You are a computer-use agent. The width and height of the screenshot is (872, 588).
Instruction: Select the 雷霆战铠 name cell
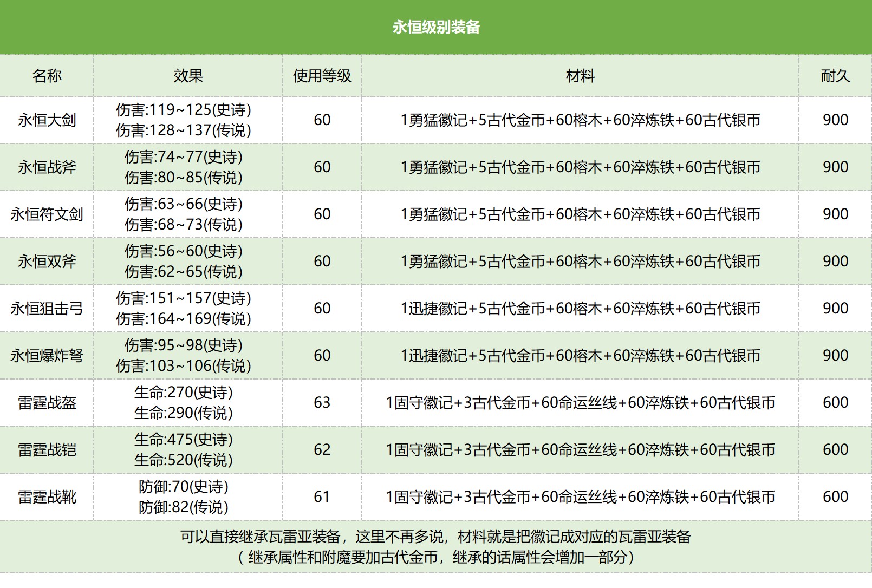[47, 450]
